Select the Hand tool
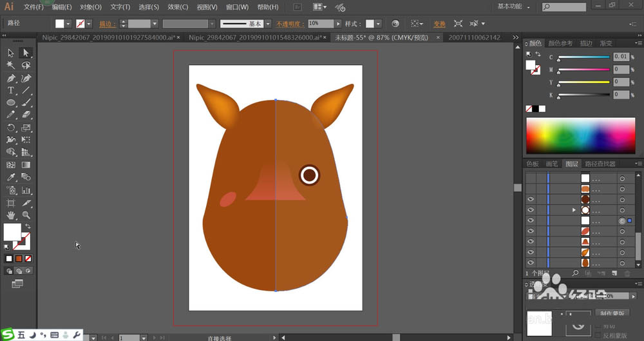The width and height of the screenshot is (644, 341). pos(11,215)
